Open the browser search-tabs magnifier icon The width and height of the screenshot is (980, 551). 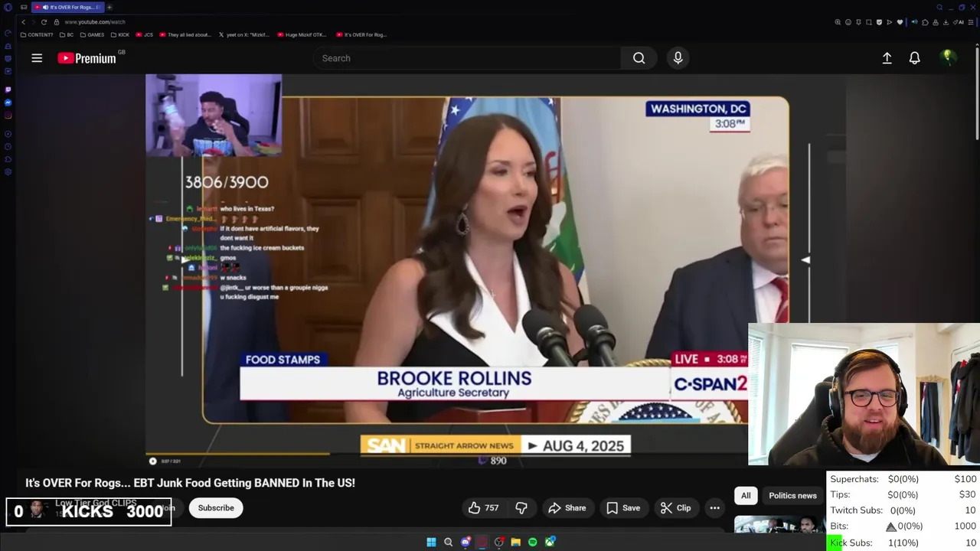click(x=939, y=7)
